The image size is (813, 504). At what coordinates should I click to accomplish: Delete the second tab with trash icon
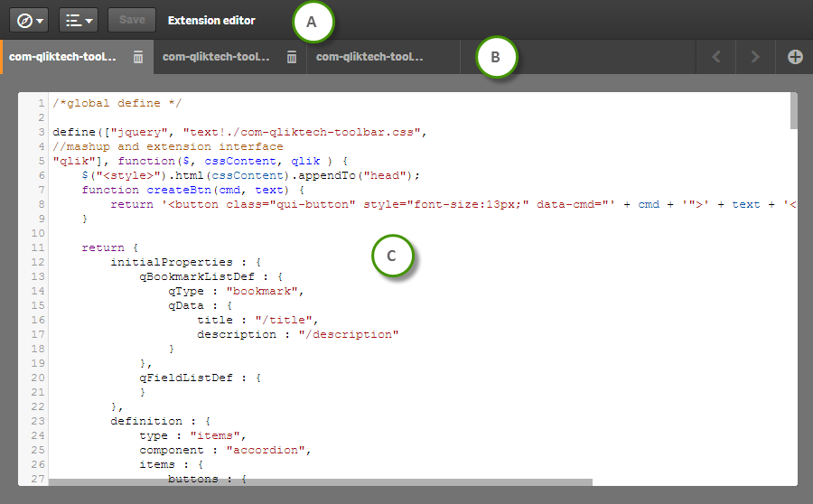(292, 57)
